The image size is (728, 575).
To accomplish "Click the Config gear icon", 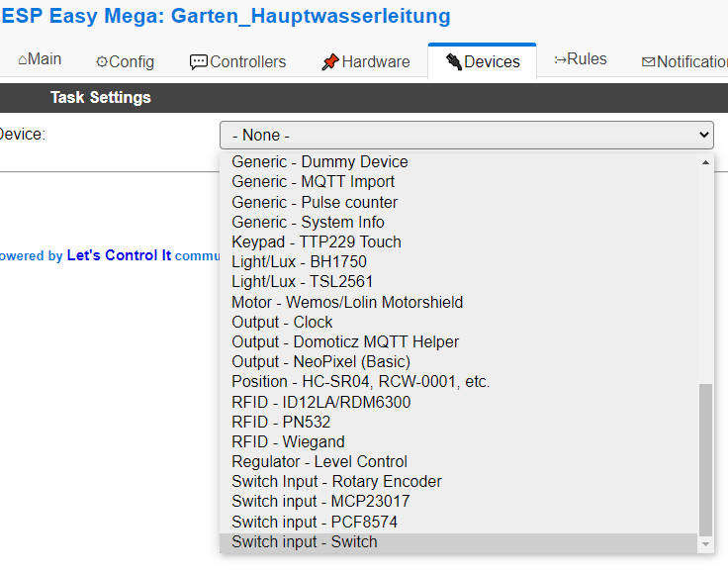I will [102, 61].
